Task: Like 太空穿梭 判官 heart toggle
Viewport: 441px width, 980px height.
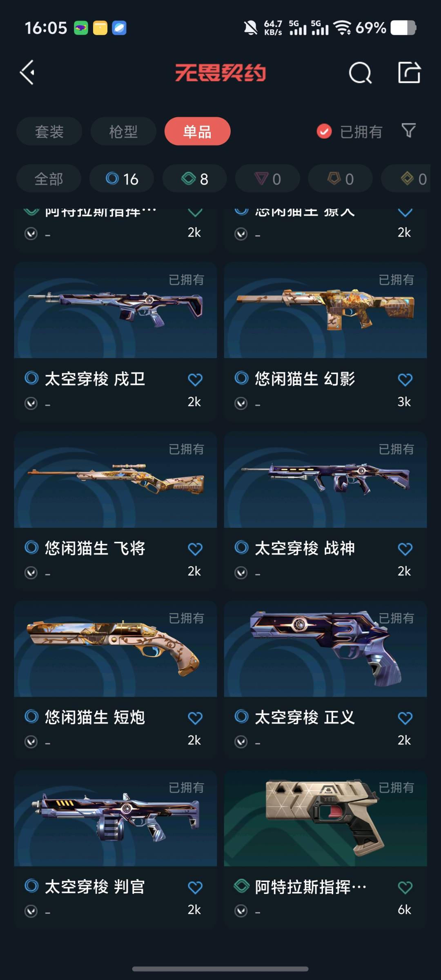Action: (x=195, y=887)
